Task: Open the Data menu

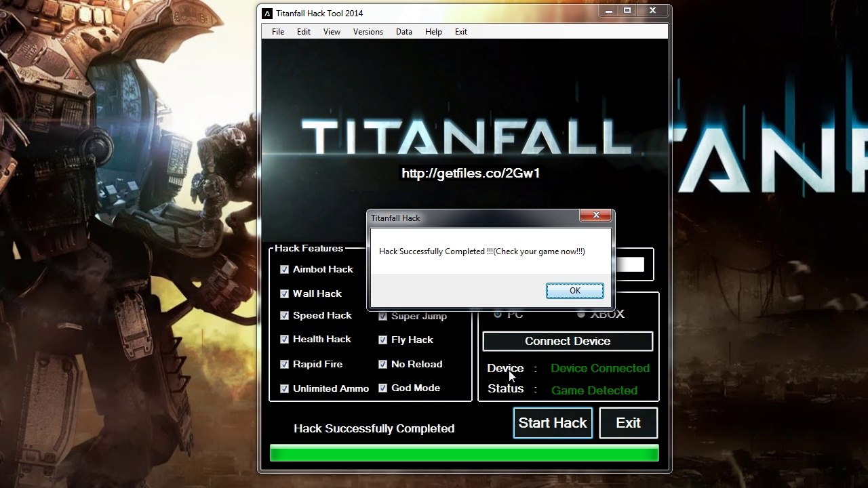Action: (x=404, y=32)
